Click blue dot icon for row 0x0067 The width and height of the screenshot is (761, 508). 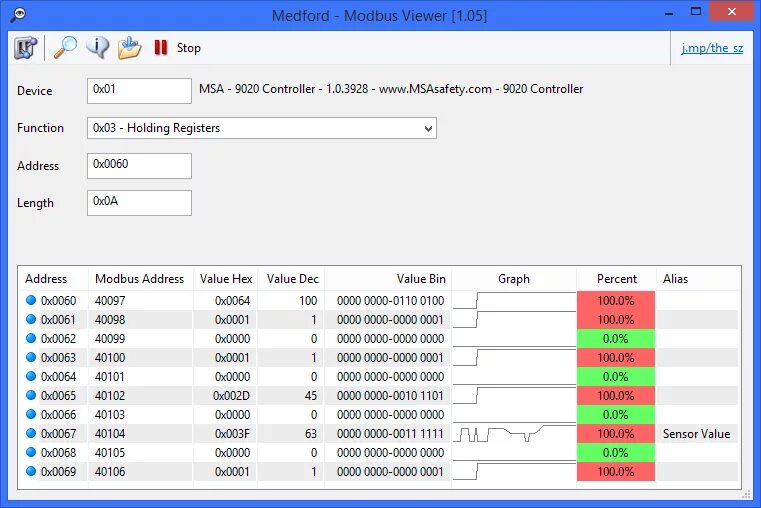coord(31,433)
